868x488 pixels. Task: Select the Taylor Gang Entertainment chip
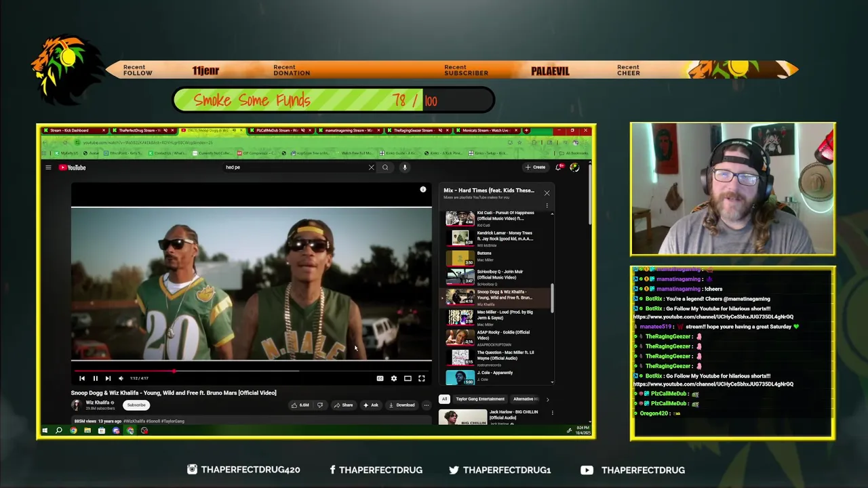tap(480, 399)
